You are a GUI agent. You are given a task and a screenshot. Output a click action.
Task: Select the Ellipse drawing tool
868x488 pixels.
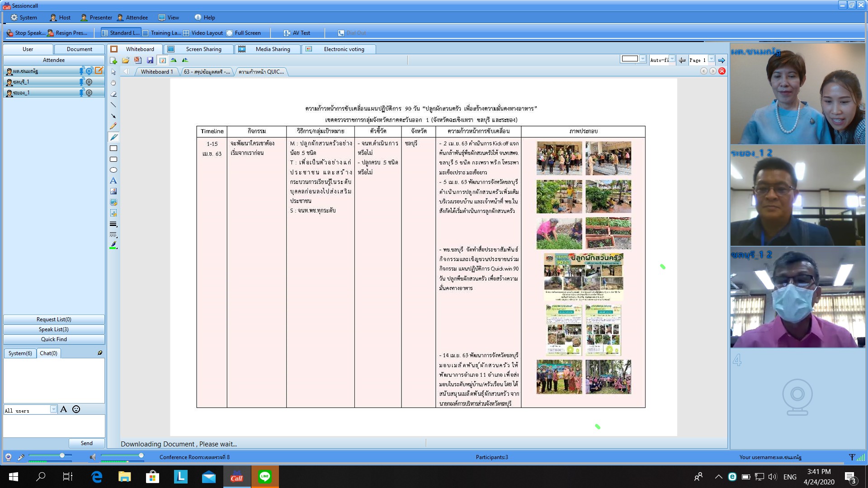point(113,170)
